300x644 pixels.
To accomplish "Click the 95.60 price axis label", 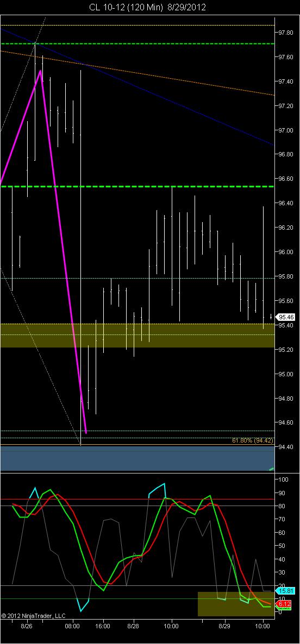I will click(286, 301).
